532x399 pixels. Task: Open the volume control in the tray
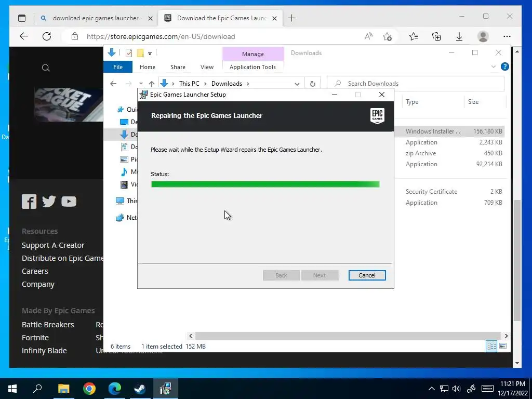[456, 389]
